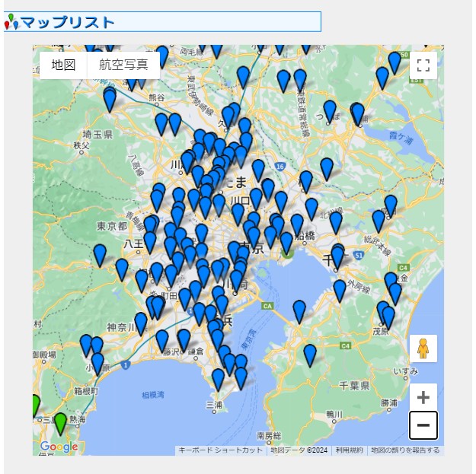Screen dimensions: 476x474
Task: Select the Street View pegman icon
Action: point(423,348)
